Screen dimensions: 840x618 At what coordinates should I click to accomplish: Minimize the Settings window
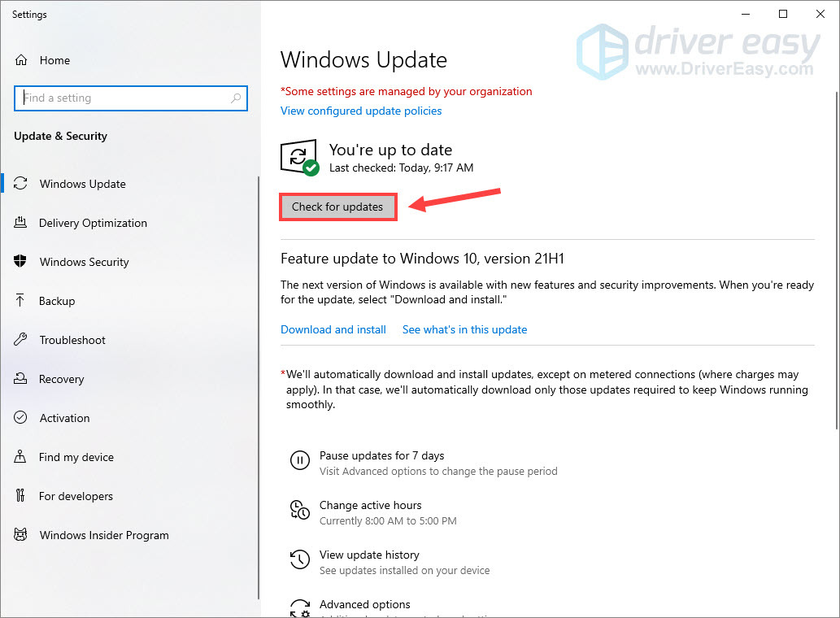(x=745, y=14)
